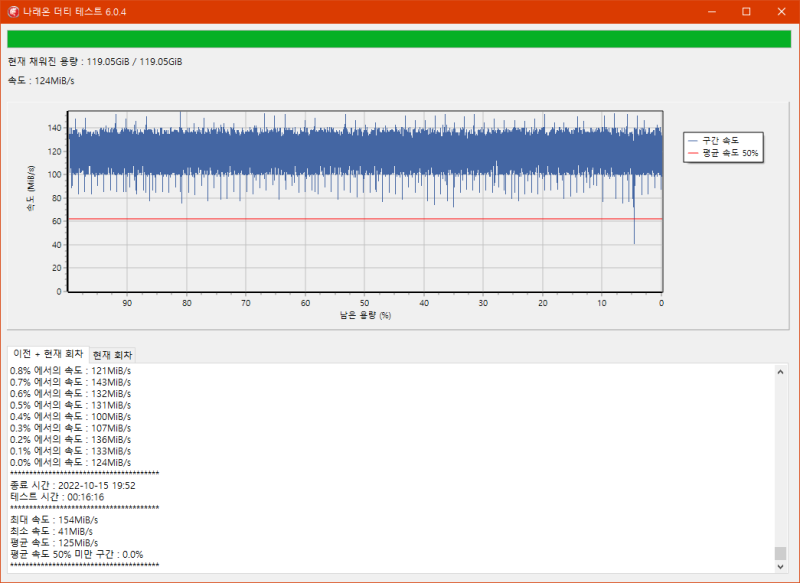Click the '평균 속도 : 125MiB/s' line

tap(54, 543)
